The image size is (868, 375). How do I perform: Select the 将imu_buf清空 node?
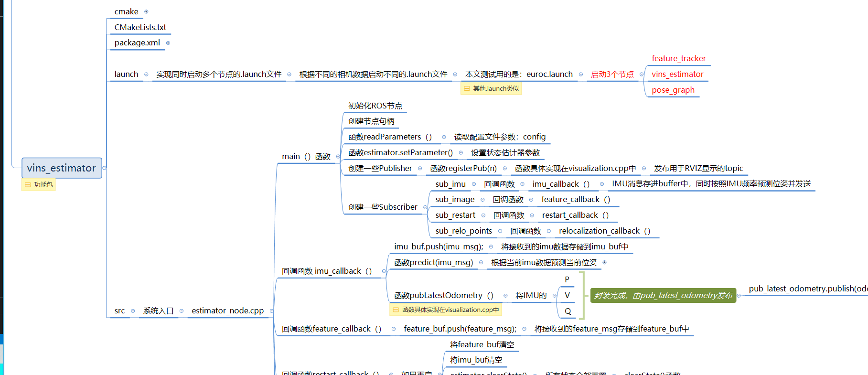[476, 360]
